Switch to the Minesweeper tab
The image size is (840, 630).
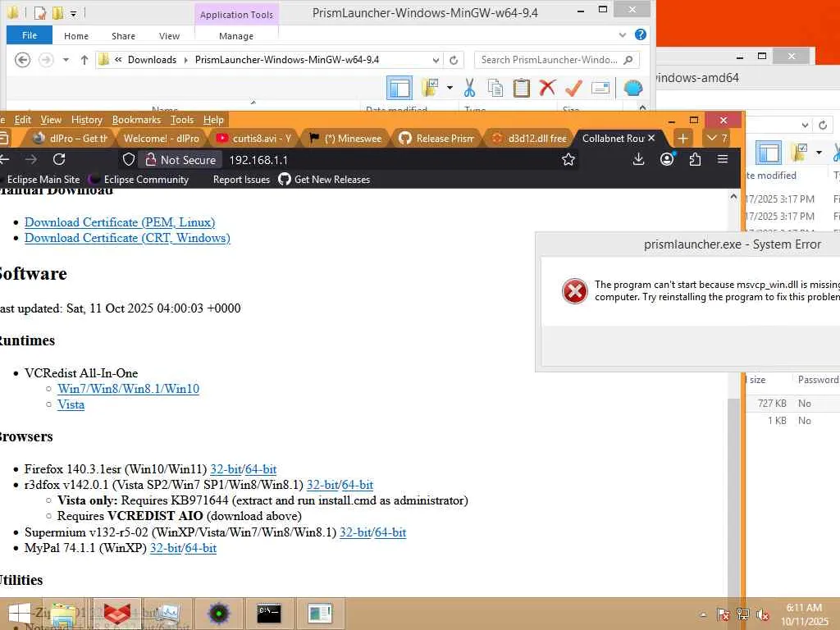(x=345, y=138)
